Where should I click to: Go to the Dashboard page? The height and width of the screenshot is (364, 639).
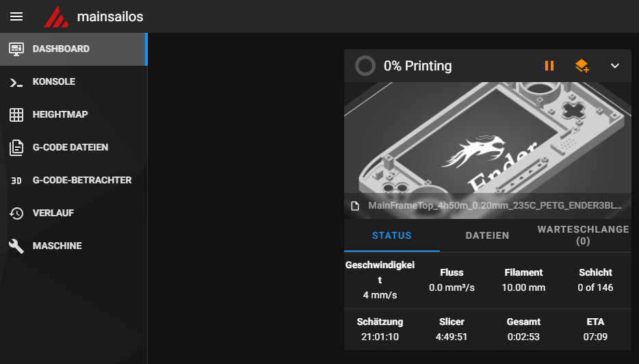[73, 49]
